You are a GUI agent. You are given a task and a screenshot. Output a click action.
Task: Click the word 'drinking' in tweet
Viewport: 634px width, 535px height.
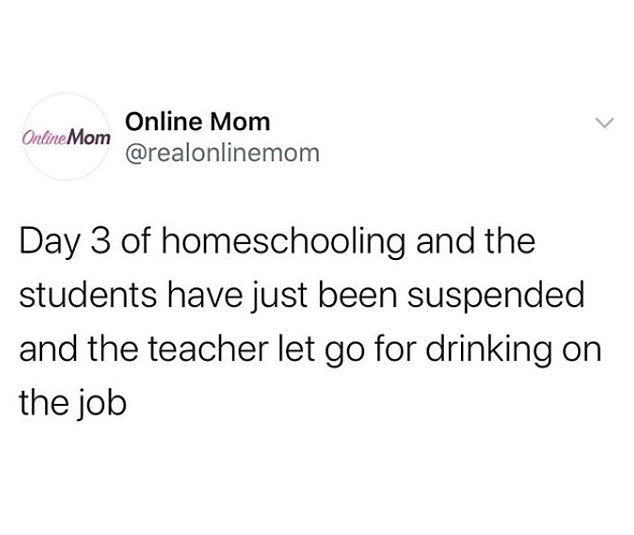coord(489,350)
